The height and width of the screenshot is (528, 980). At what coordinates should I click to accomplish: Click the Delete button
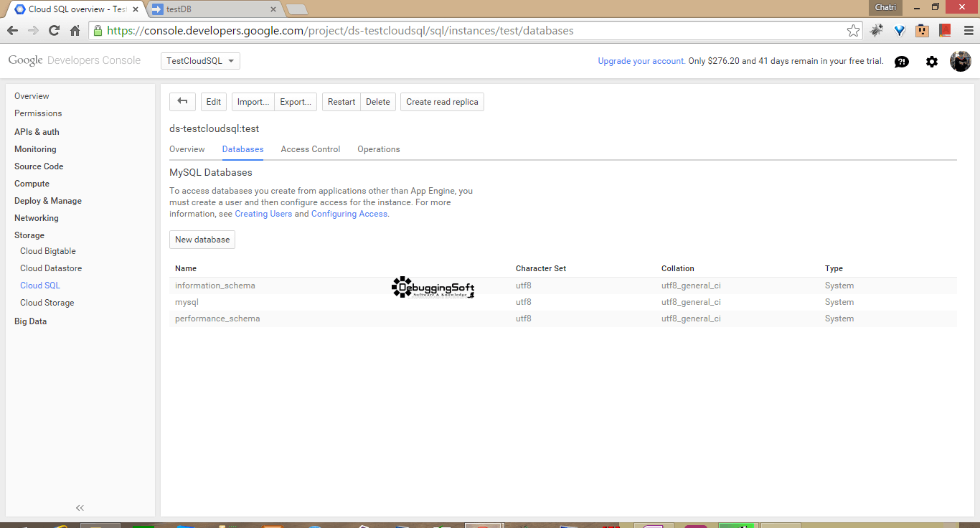point(378,102)
